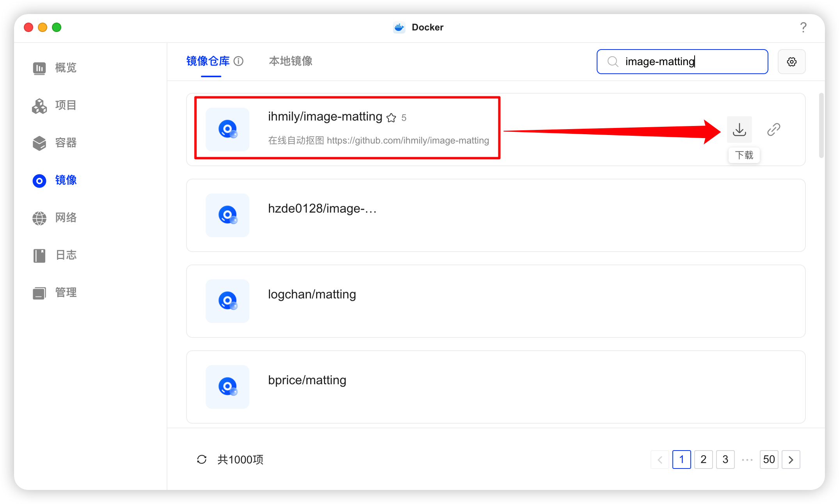Select the 镜像仓库 tab
The image size is (839, 504).
pos(208,61)
